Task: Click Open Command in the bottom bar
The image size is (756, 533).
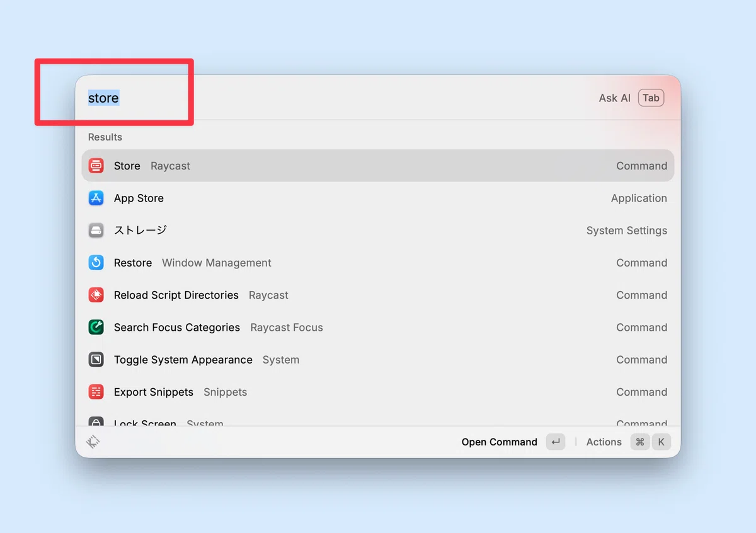Action: (x=500, y=442)
